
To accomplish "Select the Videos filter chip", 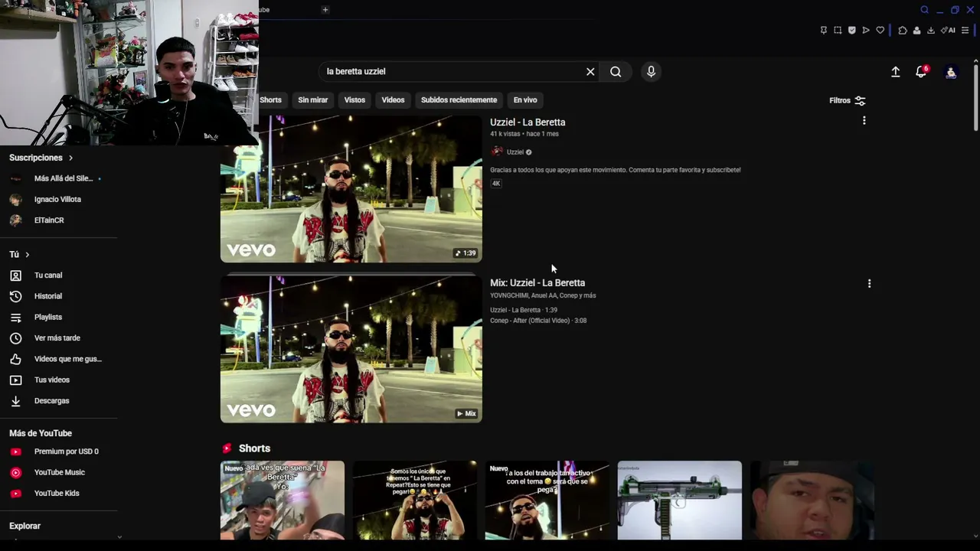I will [x=393, y=100].
